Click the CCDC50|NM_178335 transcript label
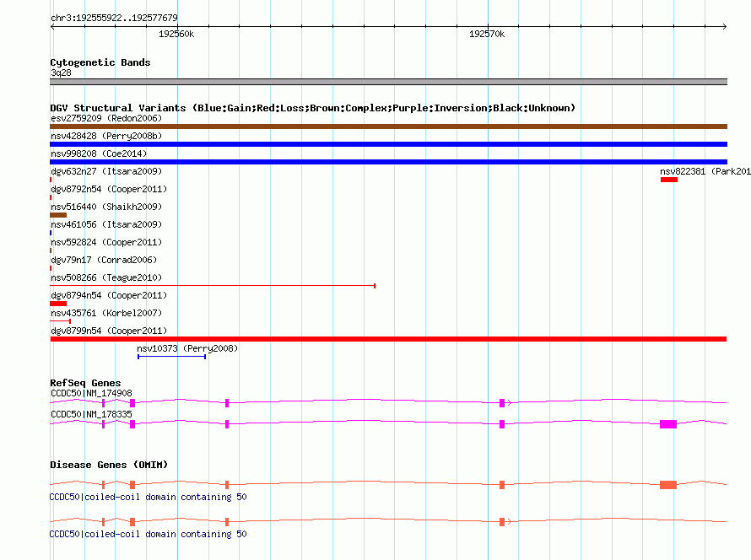Image resolution: width=751 pixels, height=560 pixels. click(91, 414)
